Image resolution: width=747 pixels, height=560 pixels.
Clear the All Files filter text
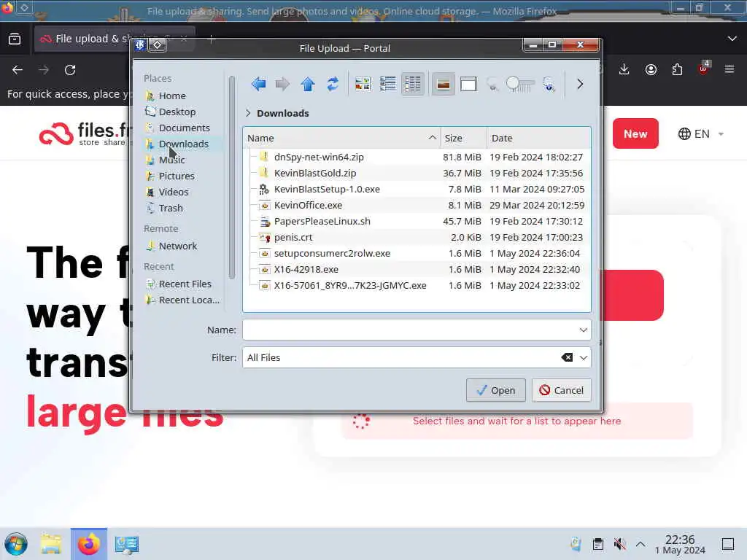pyautogui.click(x=567, y=357)
